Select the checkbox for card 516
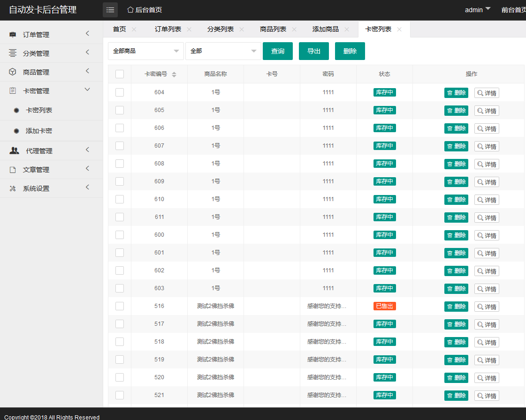The width and height of the screenshot is (526, 420). coord(120,306)
